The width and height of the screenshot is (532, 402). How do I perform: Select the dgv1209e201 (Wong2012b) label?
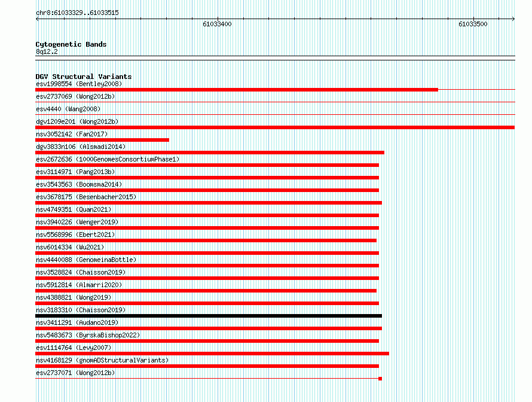click(x=77, y=121)
